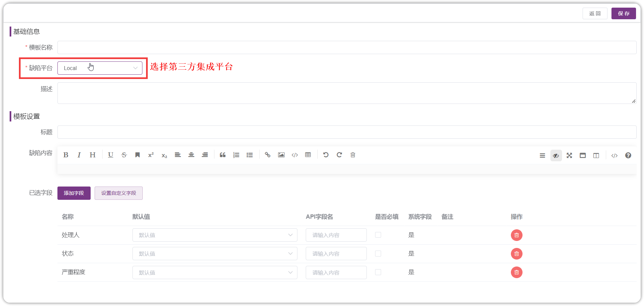Apply strikethrough formatting
The height and width of the screenshot is (306, 644).
tap(124, 155)
